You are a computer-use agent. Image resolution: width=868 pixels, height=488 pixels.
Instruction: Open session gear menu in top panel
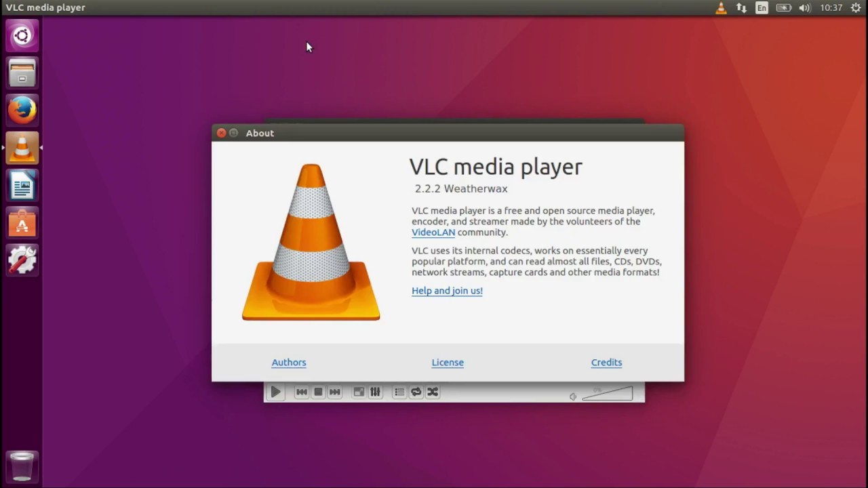856,8
